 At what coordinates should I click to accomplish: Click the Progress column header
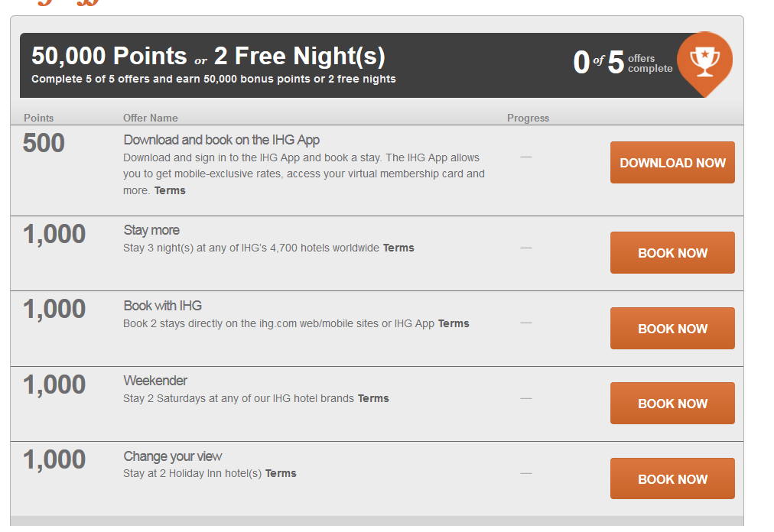528,118
